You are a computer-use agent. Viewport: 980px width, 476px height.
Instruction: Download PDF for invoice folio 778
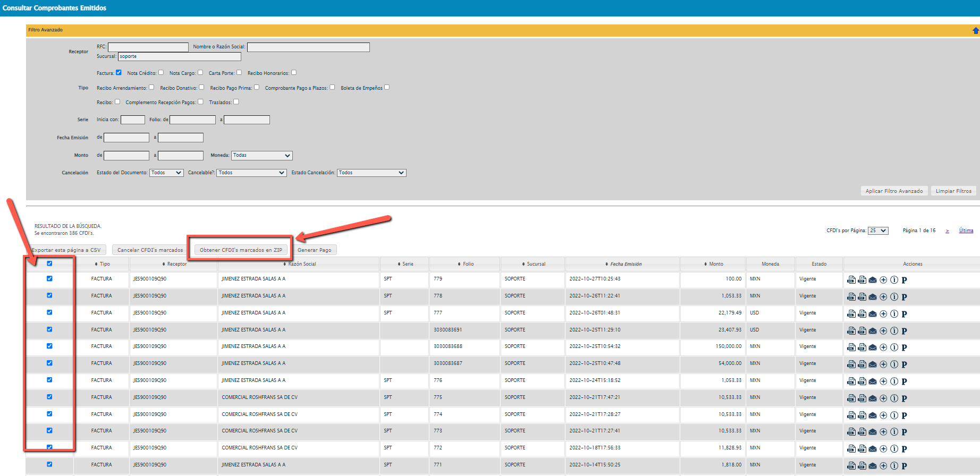862,297
